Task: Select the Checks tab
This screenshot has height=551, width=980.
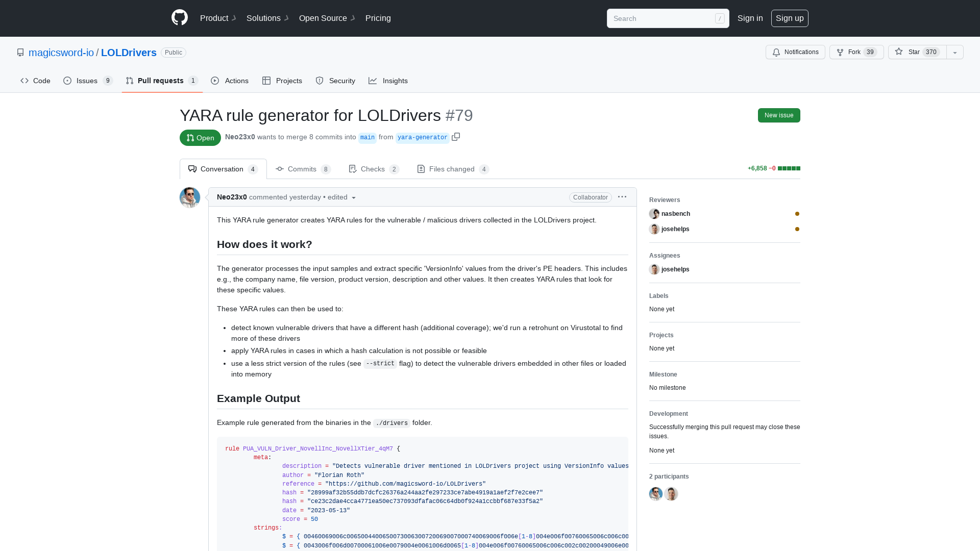Action: [x=374, y=169]
